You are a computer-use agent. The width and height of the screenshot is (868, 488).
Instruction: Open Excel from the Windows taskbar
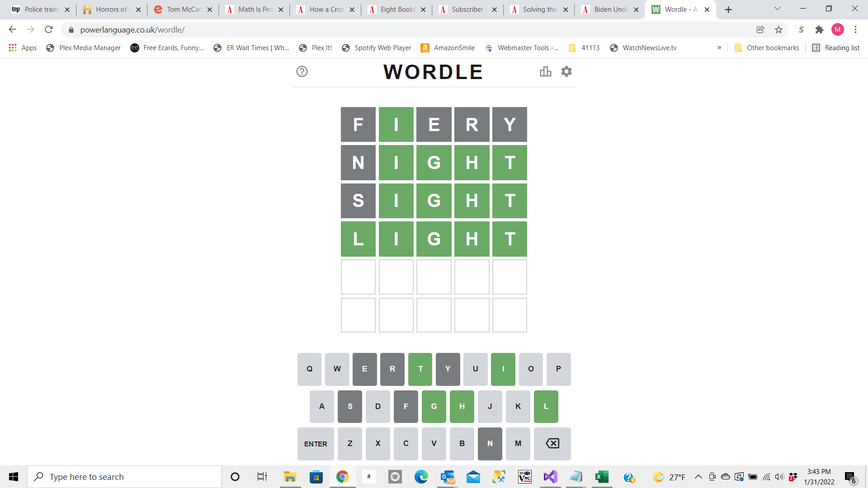coord(602,477)
